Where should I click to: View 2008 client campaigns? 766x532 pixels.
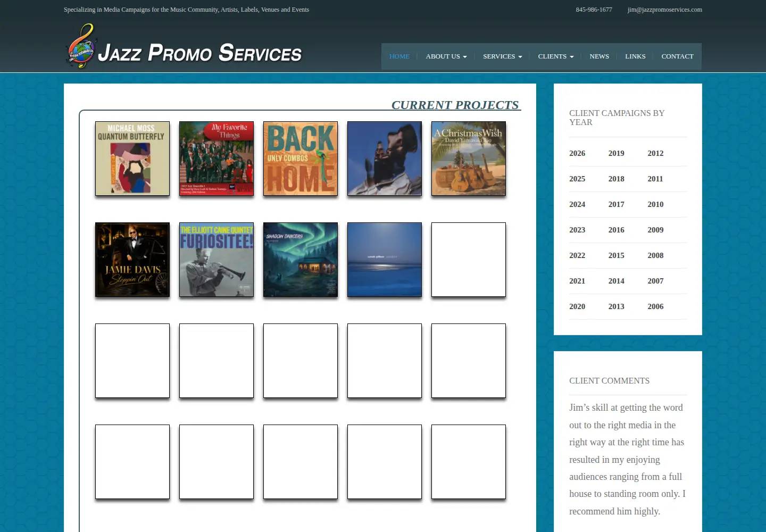[x=655, y=255]
